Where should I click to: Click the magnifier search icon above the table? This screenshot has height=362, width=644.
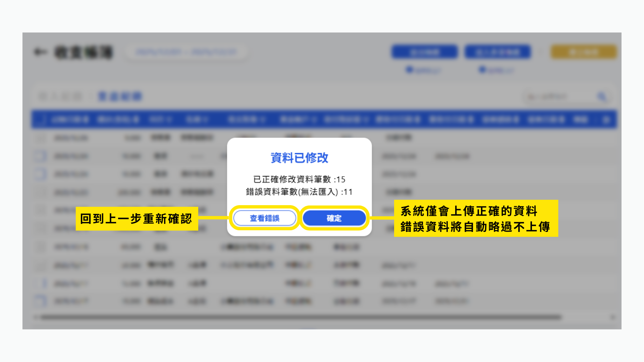click(602, 97)
